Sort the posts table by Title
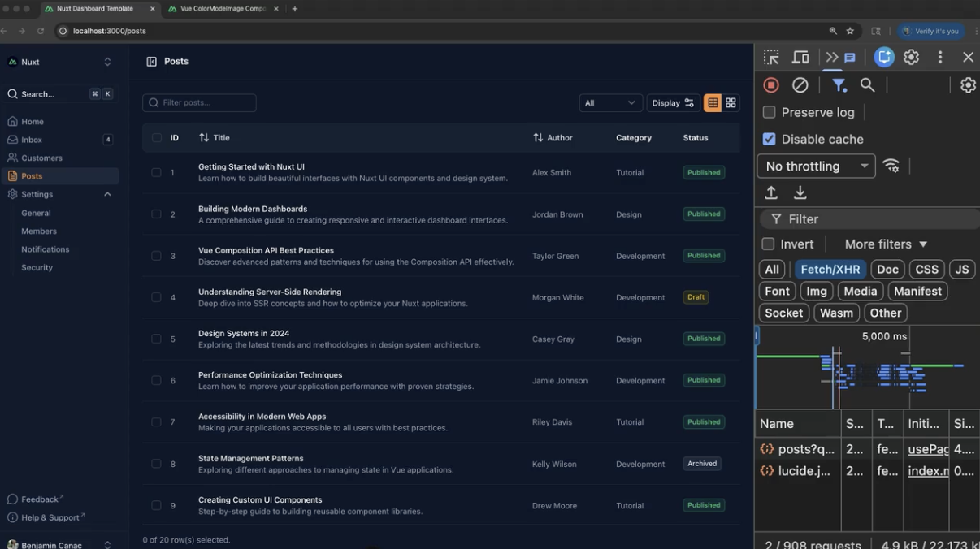The width and height of the screenshot is (980, 549). tap(215, 138)
